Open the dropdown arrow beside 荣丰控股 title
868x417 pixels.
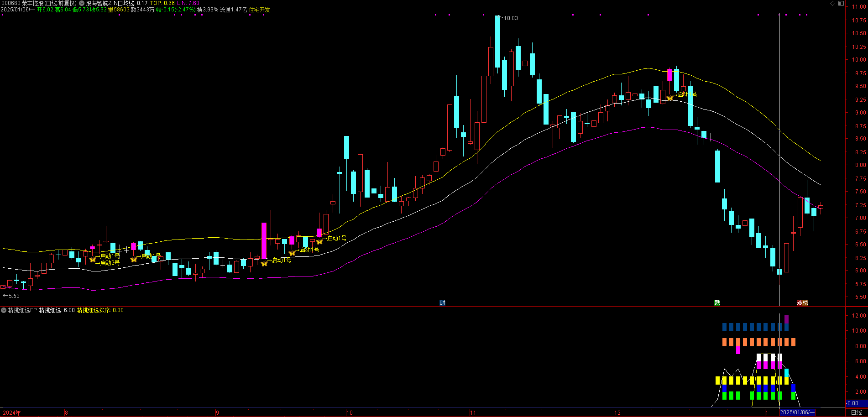click(x=82, y=3)
